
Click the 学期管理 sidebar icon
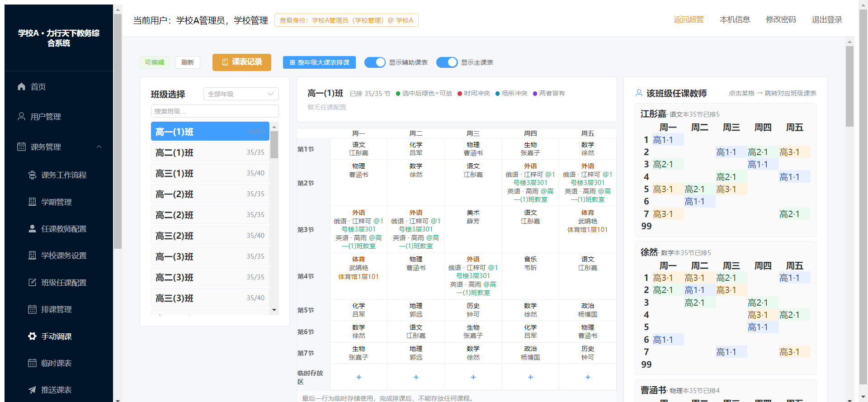click(32, 202)
